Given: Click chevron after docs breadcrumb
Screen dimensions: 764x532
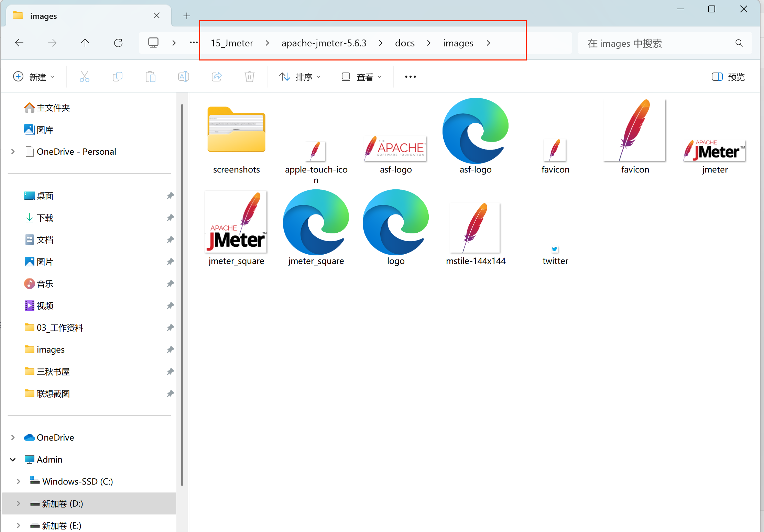Looking at the screenshot, I should point(429,43).
